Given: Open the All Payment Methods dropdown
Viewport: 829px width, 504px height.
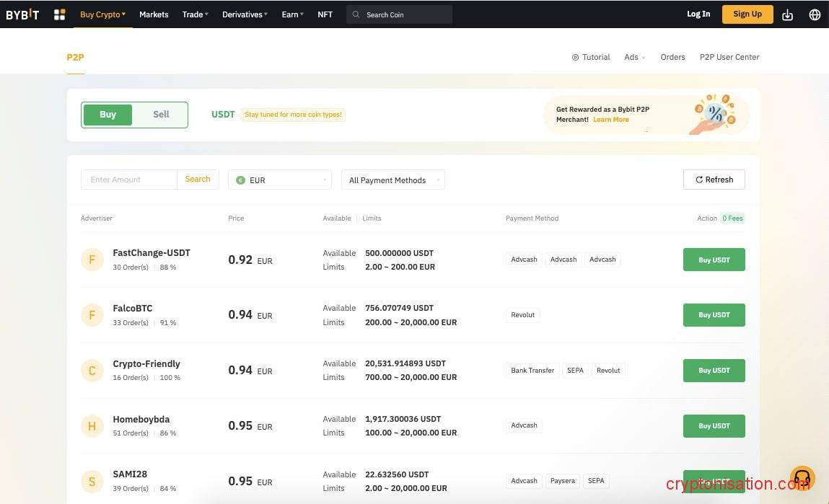Looking at the screenshot, I should tap(392, 180).
